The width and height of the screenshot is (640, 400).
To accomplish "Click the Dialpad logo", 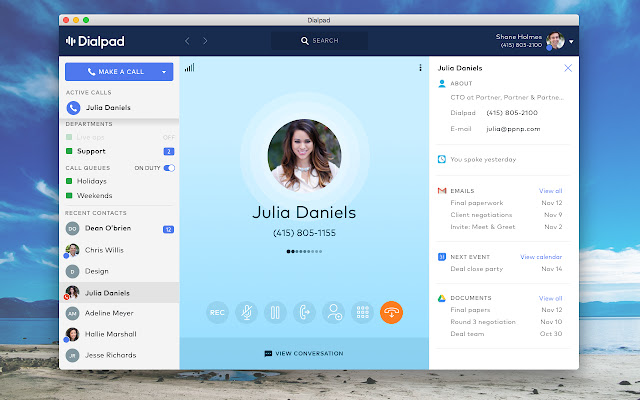I will (95, 41).
